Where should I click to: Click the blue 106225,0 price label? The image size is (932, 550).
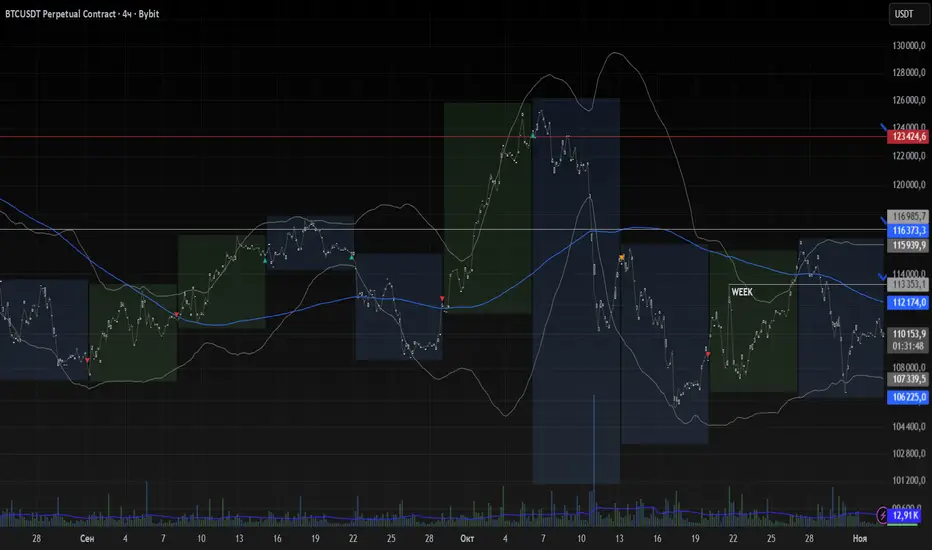pos(909,397)
